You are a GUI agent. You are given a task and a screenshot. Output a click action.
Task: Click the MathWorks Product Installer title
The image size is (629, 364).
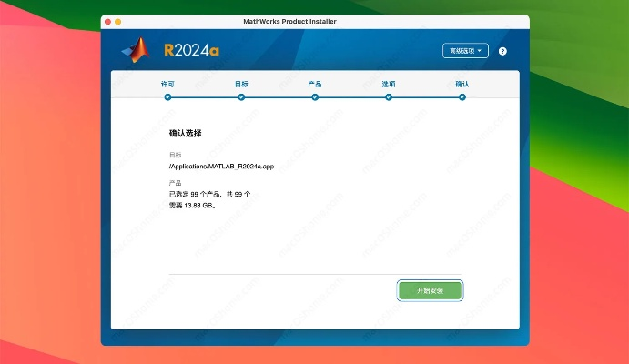(x=289, y=22)
